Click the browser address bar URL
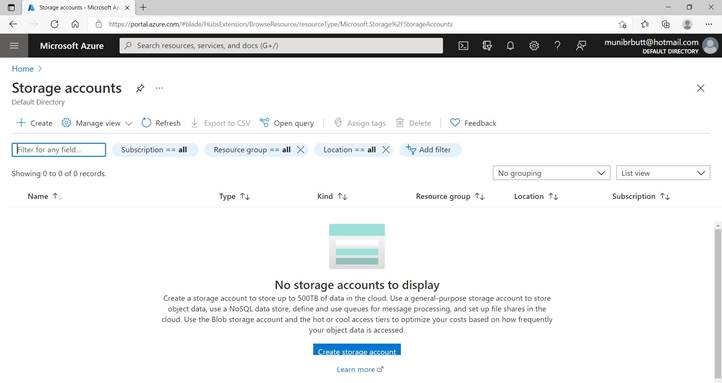The width and height of the screenshot is (722, 383). click(x=280, y=24)
